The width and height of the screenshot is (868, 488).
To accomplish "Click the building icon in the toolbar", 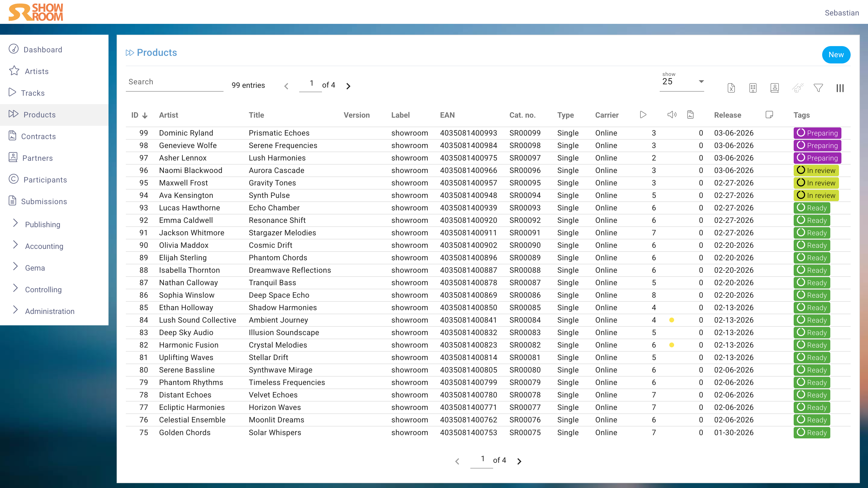I will (753, 88).
